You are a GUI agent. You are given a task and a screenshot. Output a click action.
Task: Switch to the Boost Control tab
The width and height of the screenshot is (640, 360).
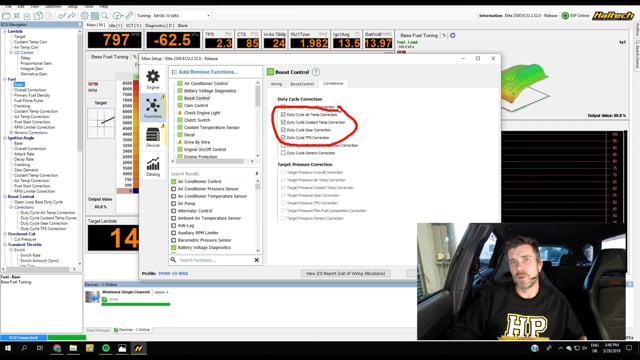point(302,84)
